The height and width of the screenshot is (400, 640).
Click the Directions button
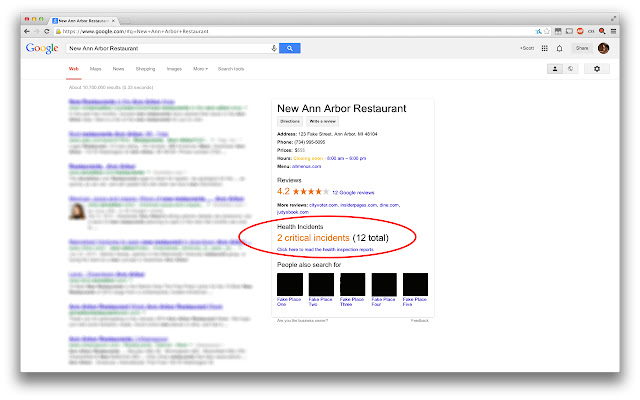(x=290, y=121)
